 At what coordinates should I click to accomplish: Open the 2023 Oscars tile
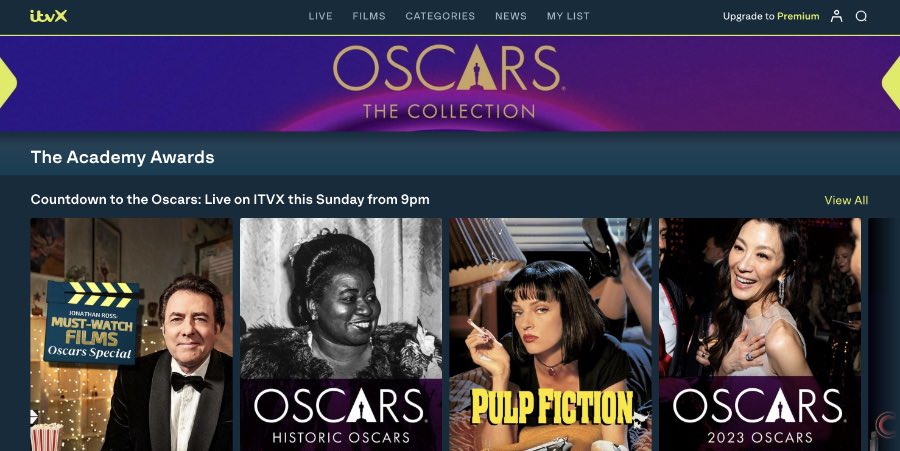pos(760,335)
